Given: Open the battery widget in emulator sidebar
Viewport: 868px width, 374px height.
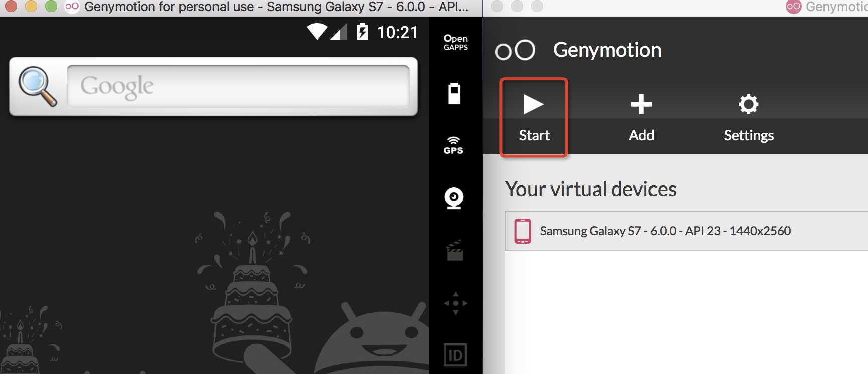Looking at the screenshot, I should (x=454, y=93).
